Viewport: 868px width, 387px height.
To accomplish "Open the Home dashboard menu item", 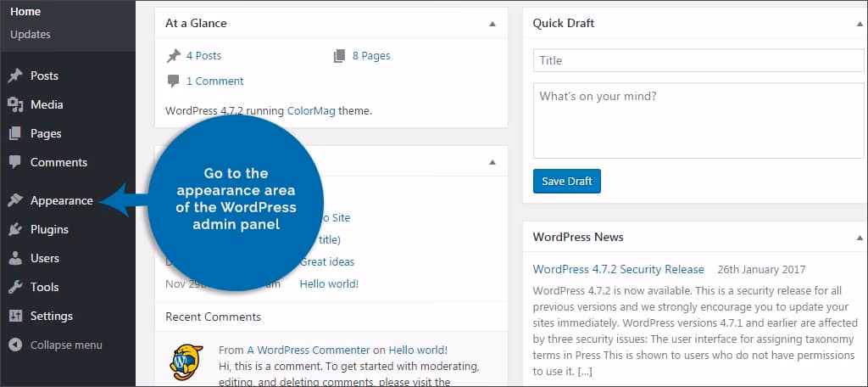I will click(x=25, y=11).
